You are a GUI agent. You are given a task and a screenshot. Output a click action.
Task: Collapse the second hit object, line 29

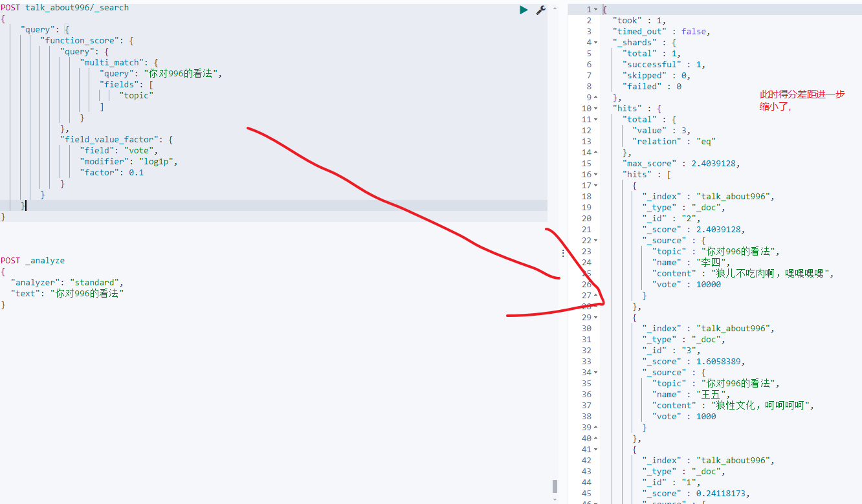tap(596, 318)
